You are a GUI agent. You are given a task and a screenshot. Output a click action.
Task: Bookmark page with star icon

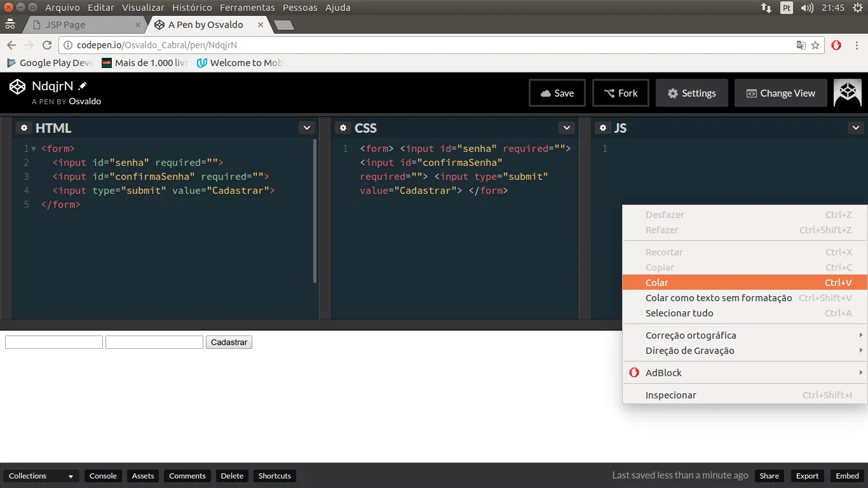815,45
